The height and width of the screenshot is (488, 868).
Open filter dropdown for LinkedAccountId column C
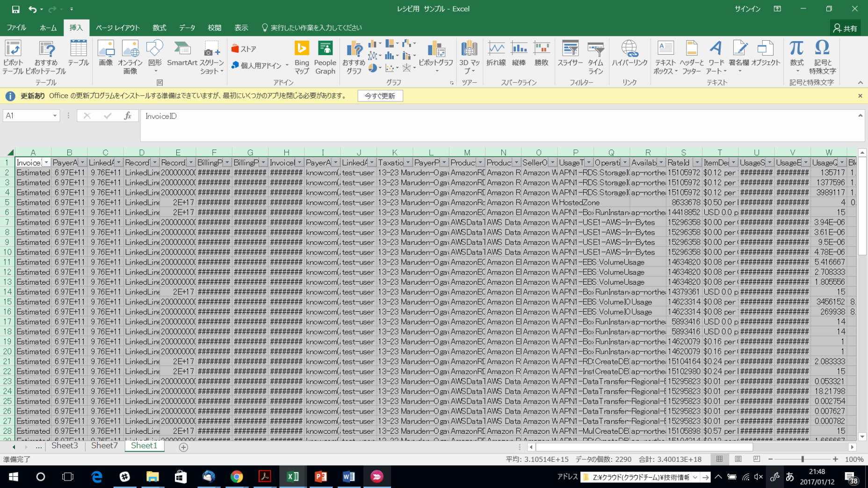(118, 162)
